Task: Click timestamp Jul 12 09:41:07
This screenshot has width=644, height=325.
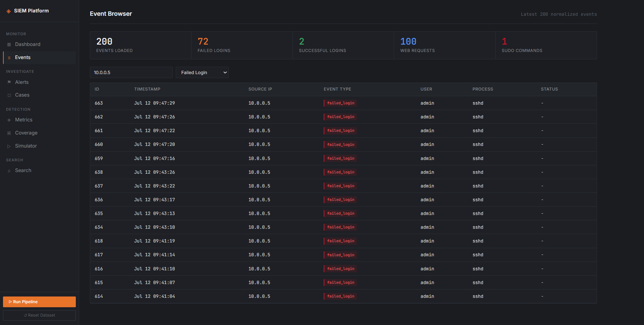Action: tap(155, 282)
